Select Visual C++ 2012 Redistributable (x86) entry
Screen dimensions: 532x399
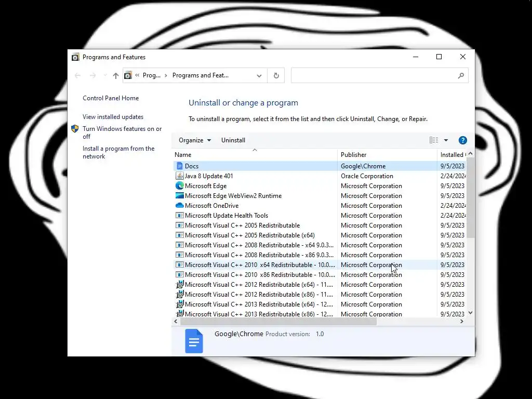click(259, 294)
